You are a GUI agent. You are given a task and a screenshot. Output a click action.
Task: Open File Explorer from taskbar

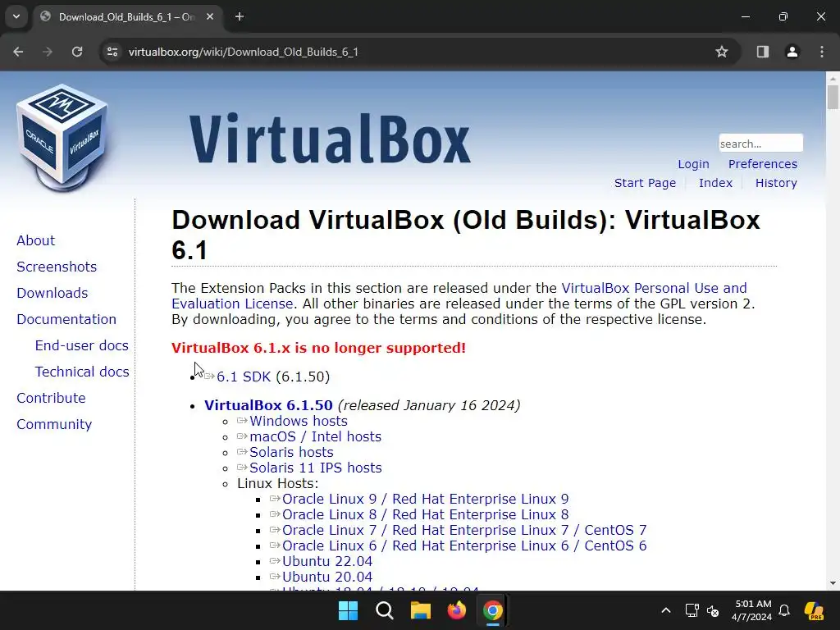[x=421, y=610]
